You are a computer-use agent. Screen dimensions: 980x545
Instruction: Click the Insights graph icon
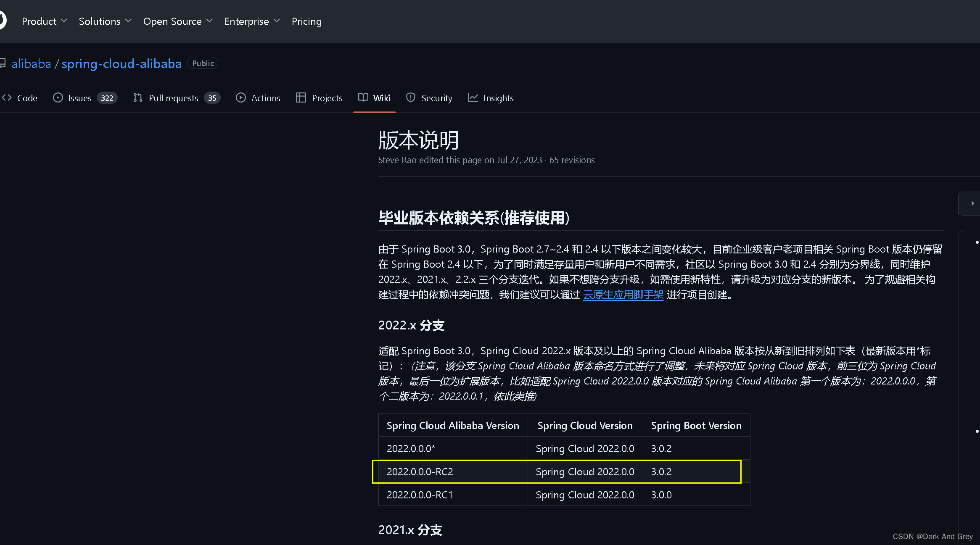tap(473, 97)
